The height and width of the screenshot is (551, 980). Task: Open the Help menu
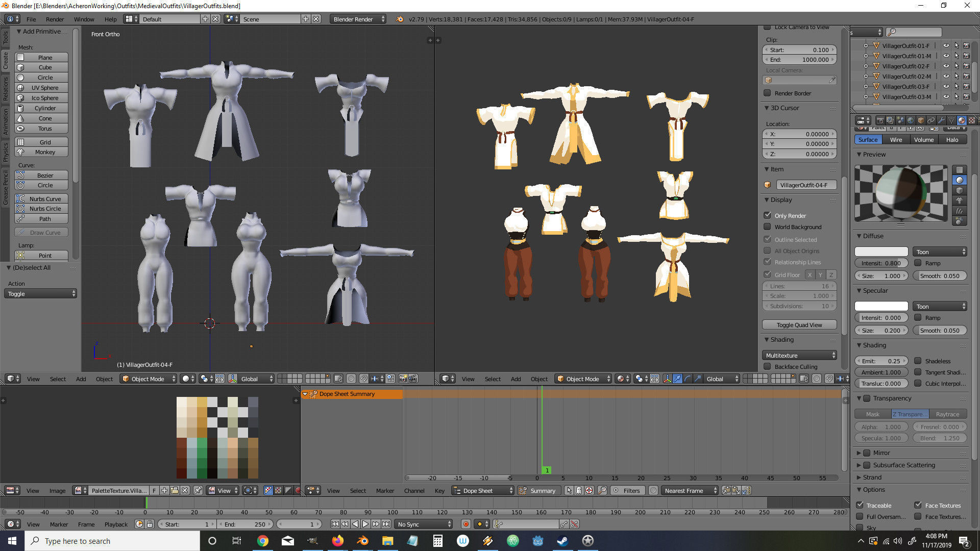(110, 19)
